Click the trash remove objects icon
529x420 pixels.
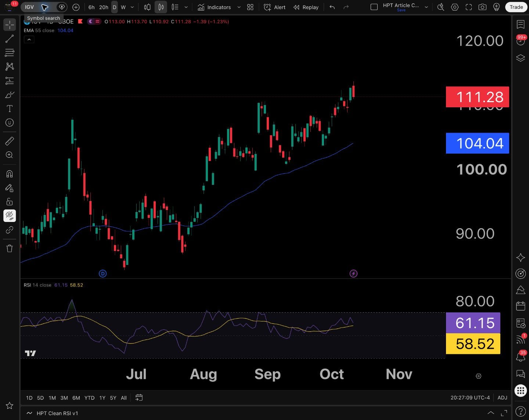[x=10, y=248]
